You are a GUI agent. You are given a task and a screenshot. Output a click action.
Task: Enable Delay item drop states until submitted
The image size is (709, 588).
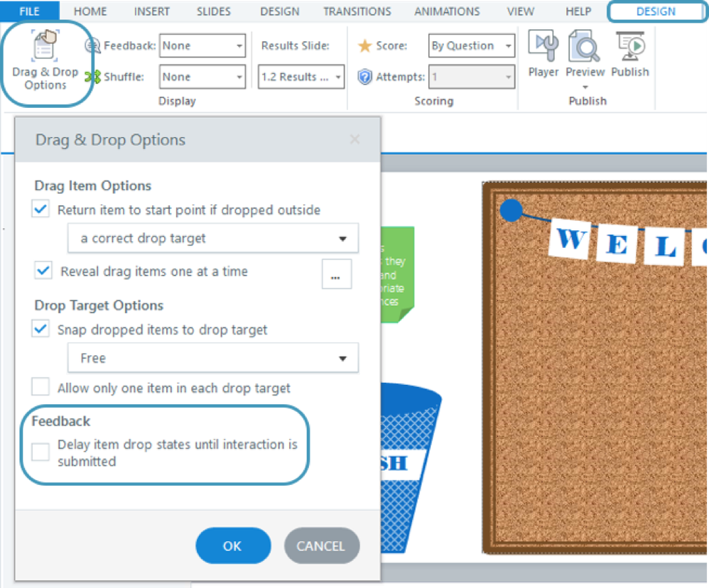[40, 452]
